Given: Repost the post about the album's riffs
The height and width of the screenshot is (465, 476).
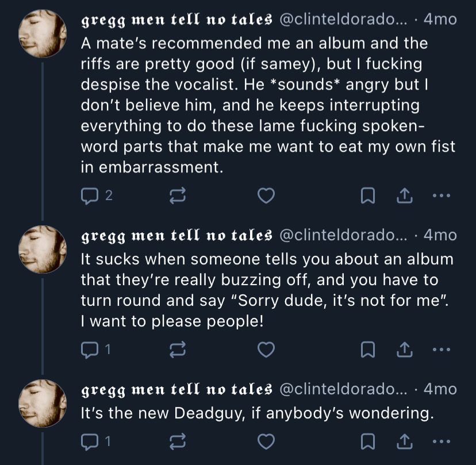Looking at the screenshot, I should coord(178,196).
